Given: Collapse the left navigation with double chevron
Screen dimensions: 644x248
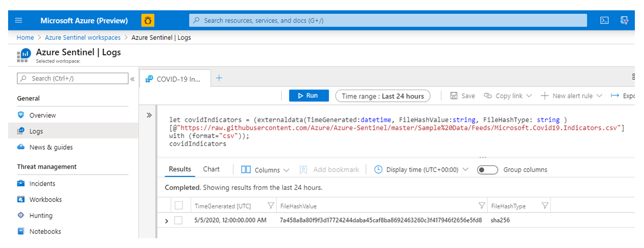Looking at the screenshot, I should click(133, 79).
